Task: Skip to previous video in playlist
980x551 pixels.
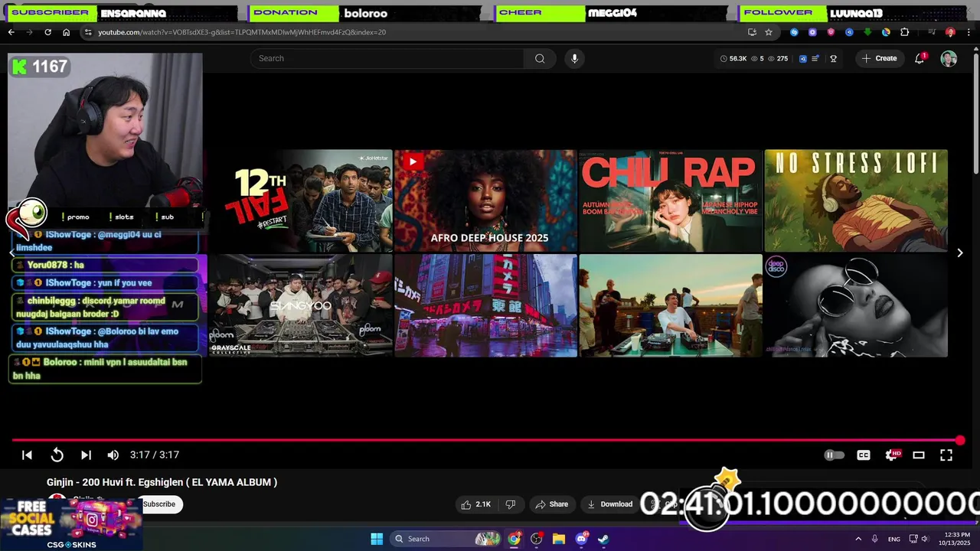Action: tap(27, 455)
